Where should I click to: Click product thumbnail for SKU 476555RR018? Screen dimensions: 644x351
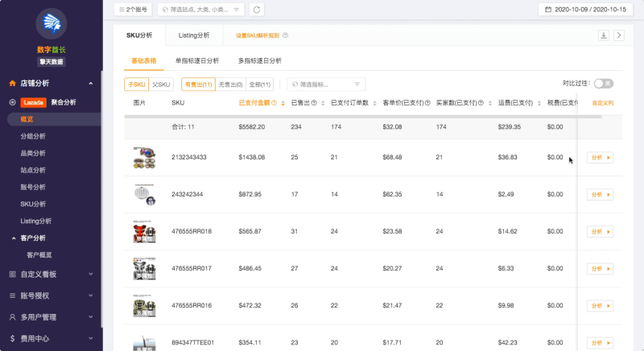pyautogui.click(x=144, y=232)
